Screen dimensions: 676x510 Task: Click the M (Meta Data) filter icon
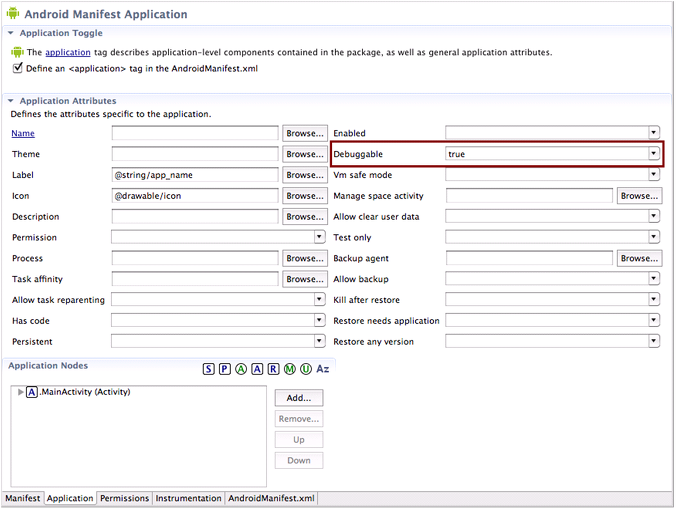tap(290, 369)
